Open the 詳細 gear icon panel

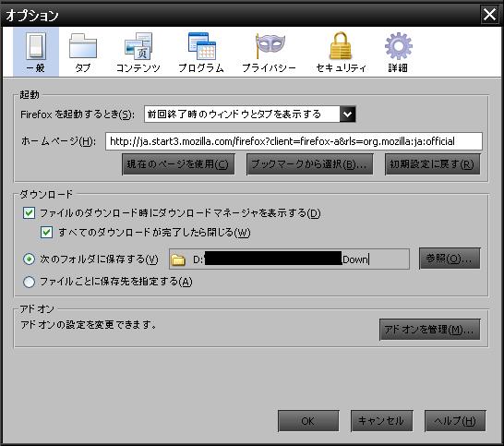398,52
